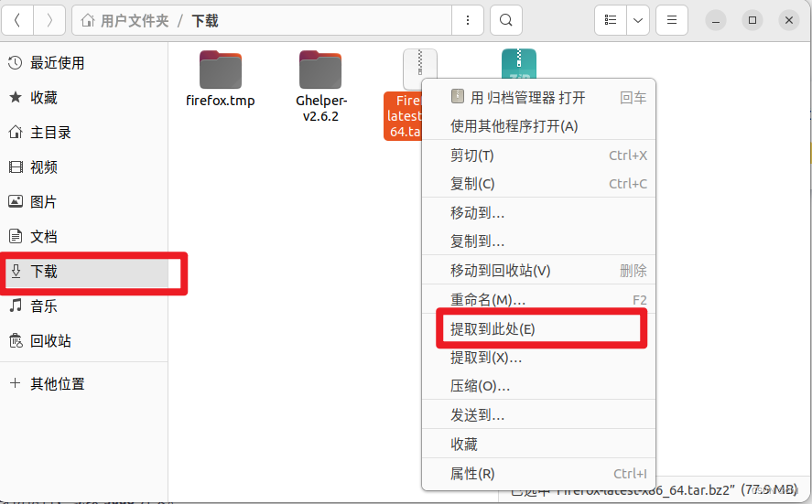Open the search icon in toolbar

coord(505,20)
